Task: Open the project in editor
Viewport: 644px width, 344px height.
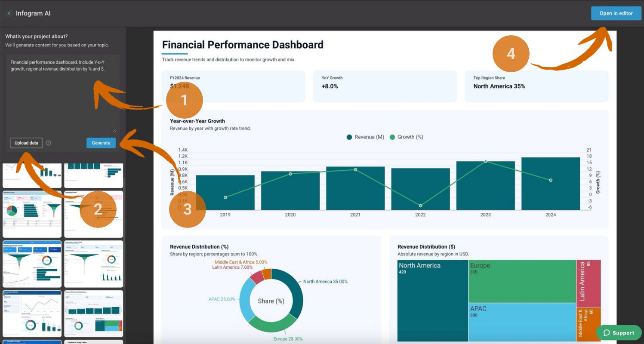Action: 616,13
